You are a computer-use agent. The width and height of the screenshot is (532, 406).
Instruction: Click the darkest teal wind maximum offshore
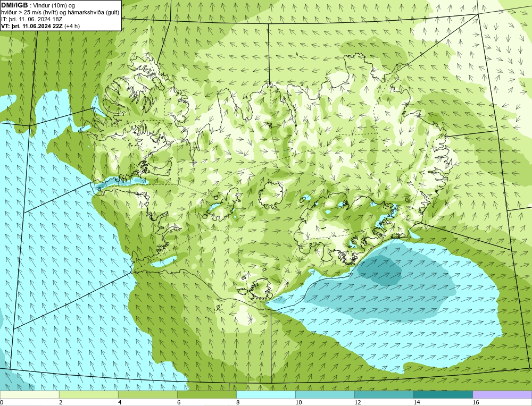click(380, 270)
